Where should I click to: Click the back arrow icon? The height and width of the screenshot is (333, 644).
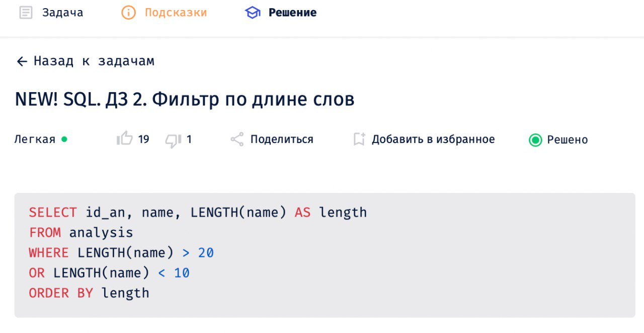pyautogui.click(x=21, y=61)
